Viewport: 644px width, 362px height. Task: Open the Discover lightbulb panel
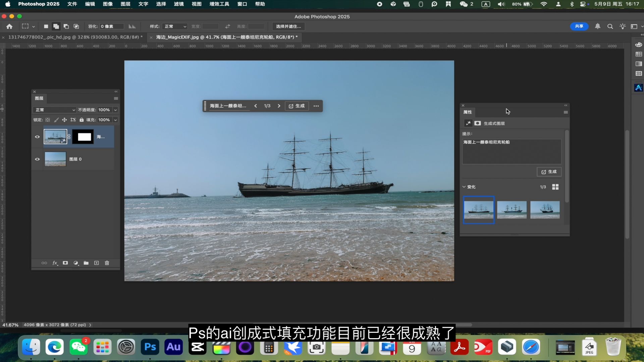point(623,26)
